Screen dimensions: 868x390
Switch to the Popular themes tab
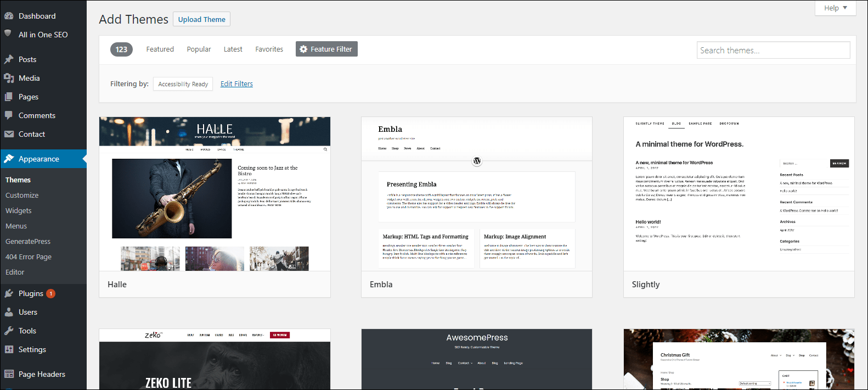(199, 49)
